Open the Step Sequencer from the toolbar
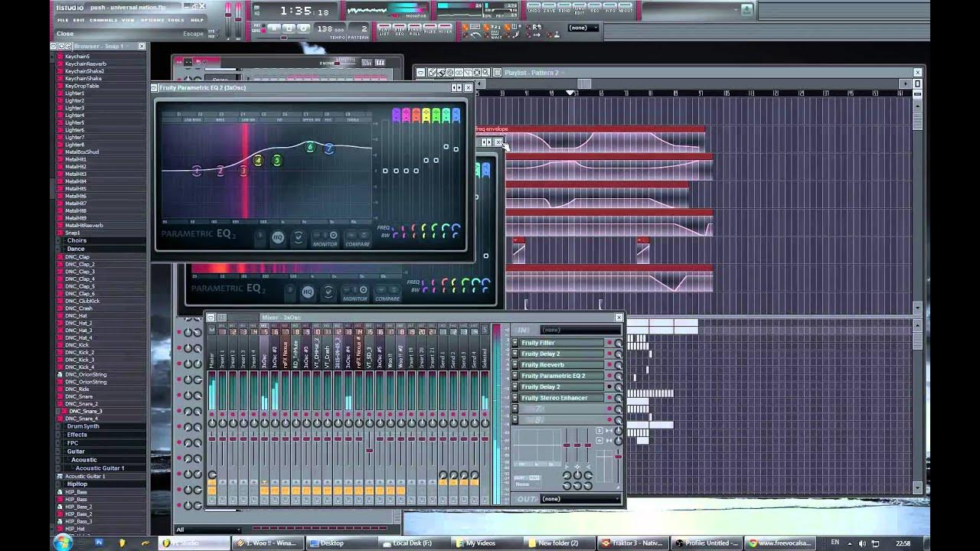 [400, 31]
